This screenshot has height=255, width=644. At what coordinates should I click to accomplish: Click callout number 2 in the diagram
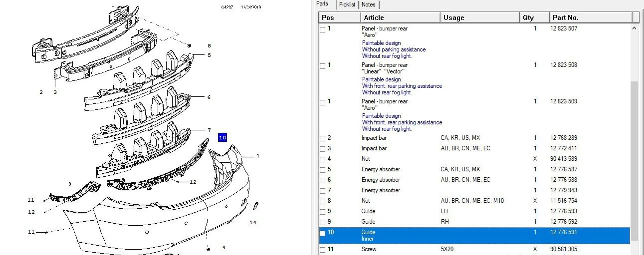tap(41, 92)
